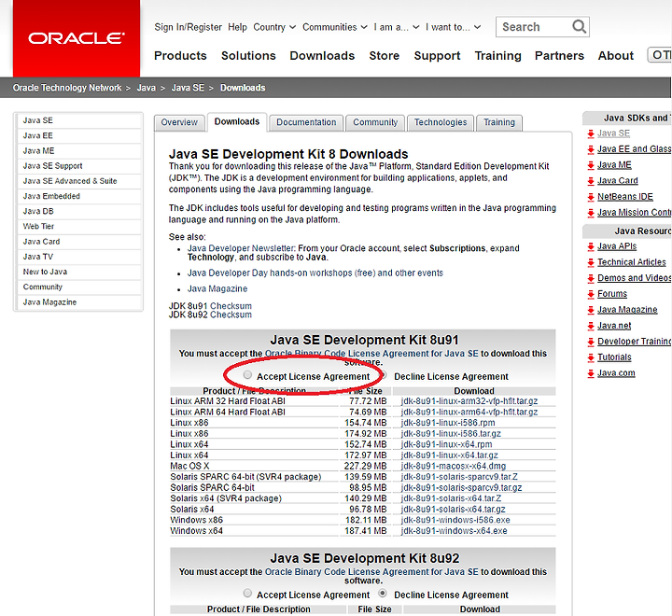Click the download arrow icon beside Tutorials
The image size is (672, 616).
591,357
